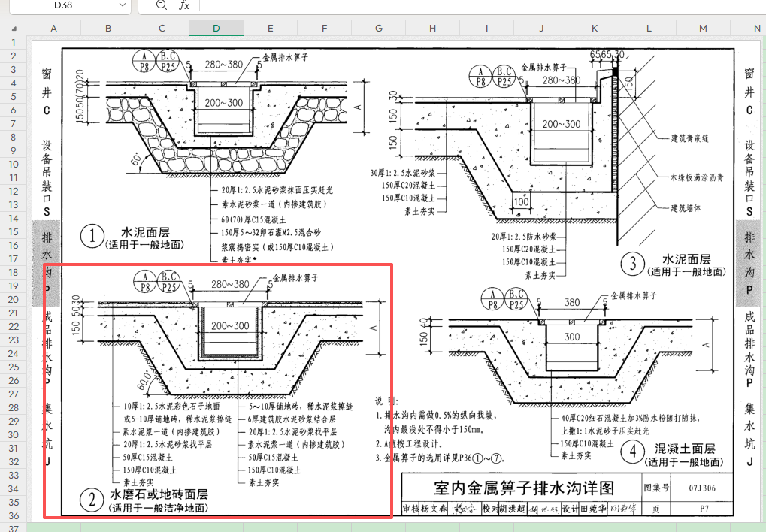Select column I header
The height and width of the screenshot is (532, 766).
(x=486, y=29)
